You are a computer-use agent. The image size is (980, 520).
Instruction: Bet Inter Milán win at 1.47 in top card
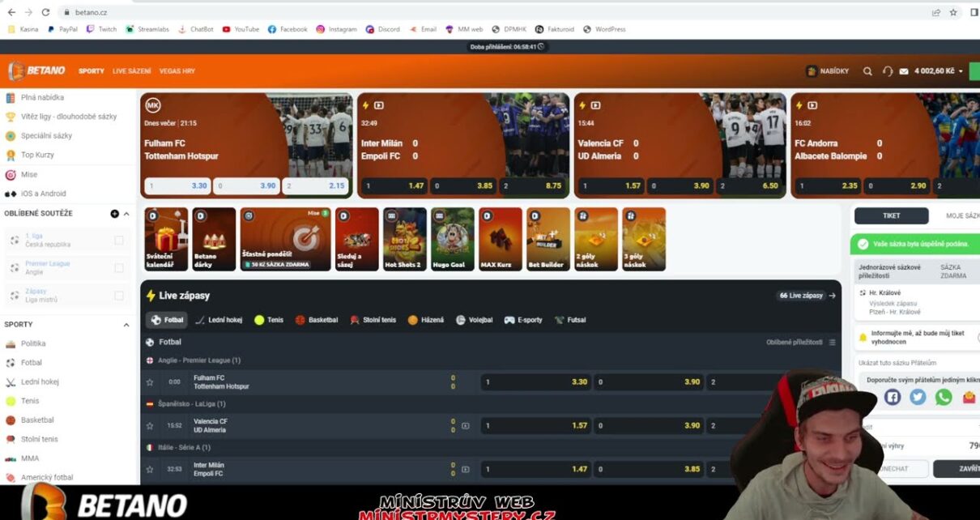tap(394, 186)
